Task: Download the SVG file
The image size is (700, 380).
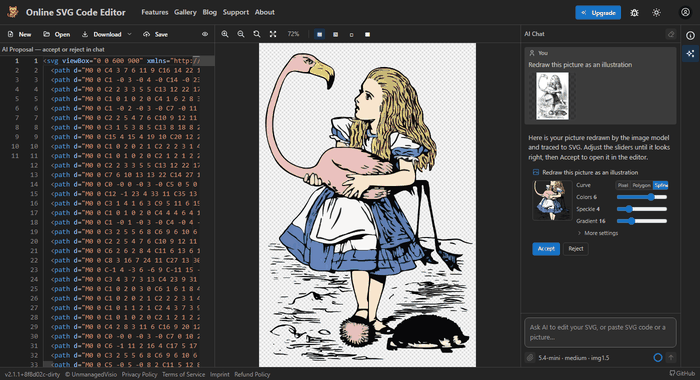Action: [101, 34]
